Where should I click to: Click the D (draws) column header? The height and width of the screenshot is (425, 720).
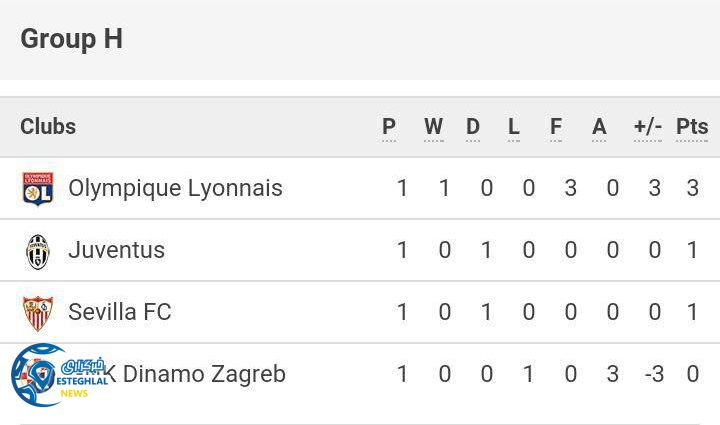coord(473,127)
